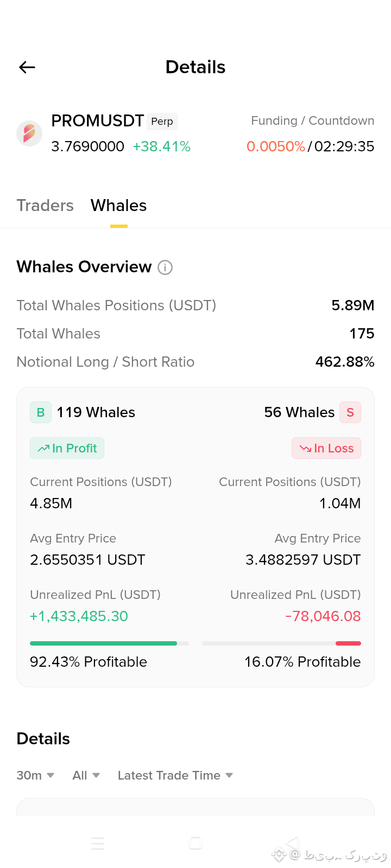The width and height of the screenshot is (391, 868).
Task: Open the Whales Overview info icon
Action: pos(165,267)
